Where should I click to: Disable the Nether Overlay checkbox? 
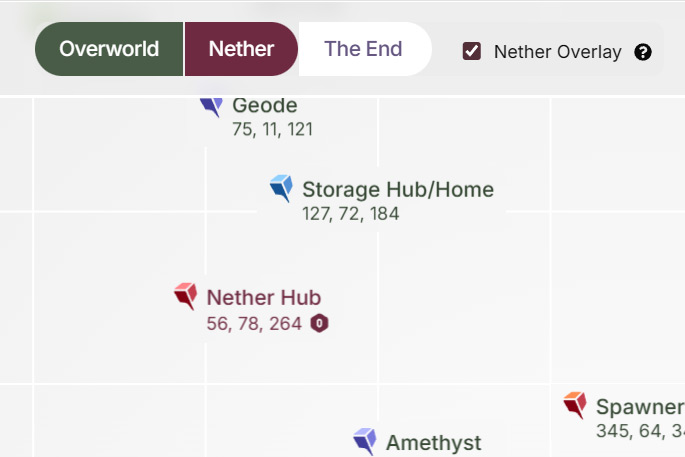tap(472, 52)
